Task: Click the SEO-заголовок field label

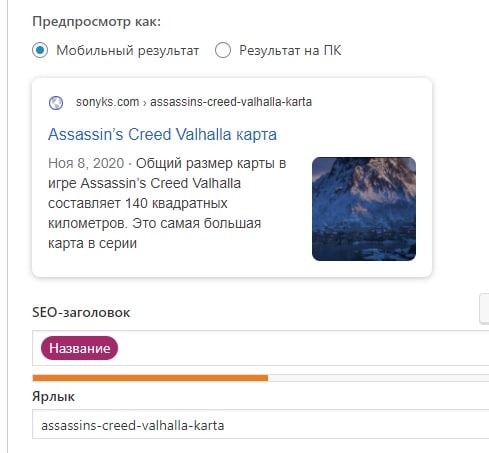Action: 81,312
